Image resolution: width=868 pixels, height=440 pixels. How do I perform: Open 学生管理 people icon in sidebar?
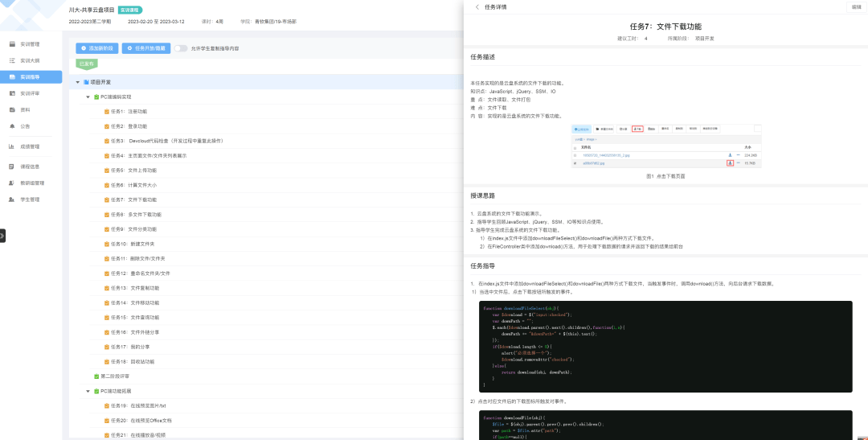[11, 199]
